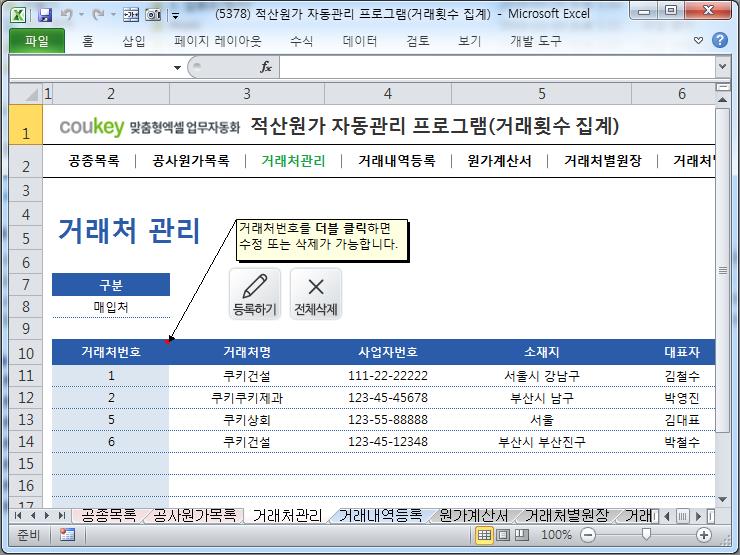Click the 100% zoom level text
Screen dimensions: 740x555
click(556, 535)
